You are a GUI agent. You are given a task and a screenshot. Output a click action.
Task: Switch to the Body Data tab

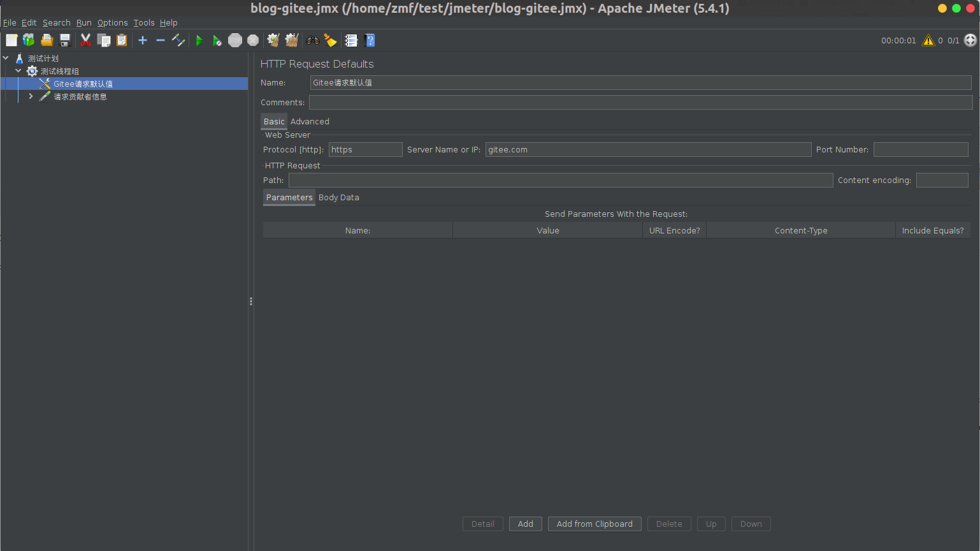(x=339, y=197)
